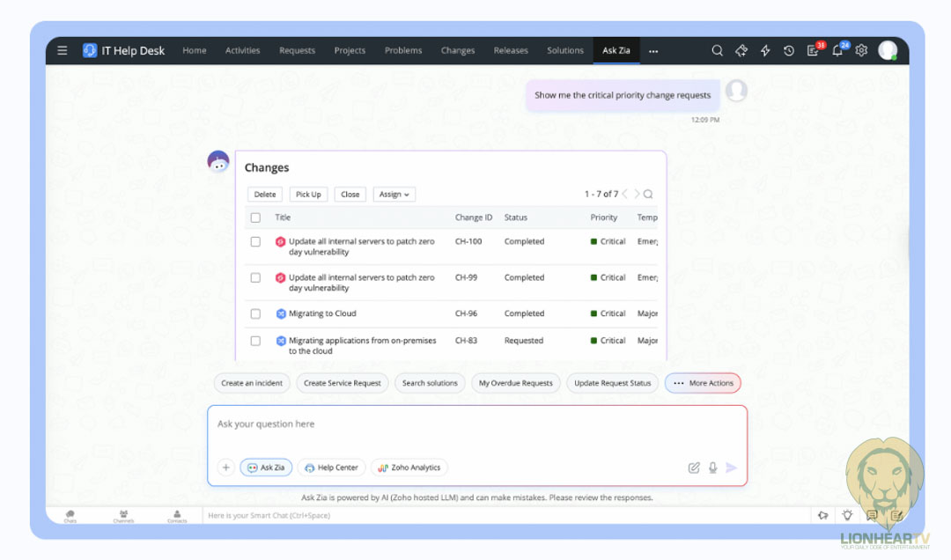The width and height of the screenshot is (951, 560).
Task: Open the search magnifier in top navigation bar
Action: (x=718, y=51)
